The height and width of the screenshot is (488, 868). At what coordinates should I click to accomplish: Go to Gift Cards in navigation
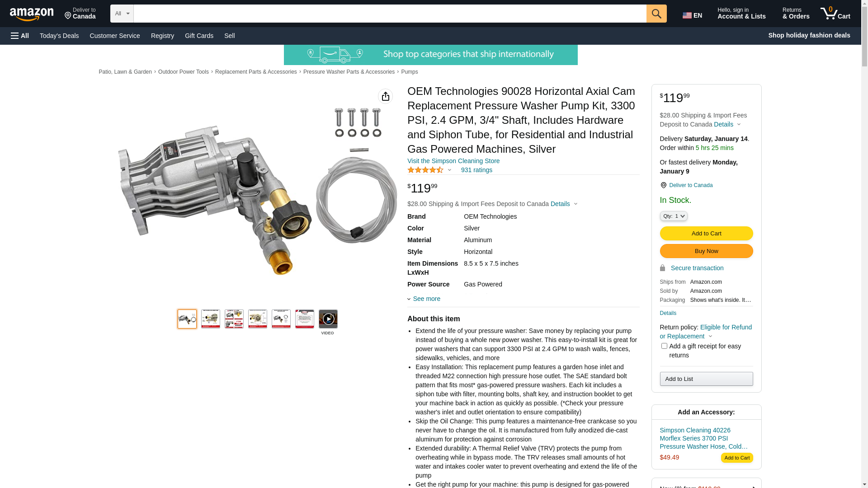pyautogui.click(x=199, y=36)
